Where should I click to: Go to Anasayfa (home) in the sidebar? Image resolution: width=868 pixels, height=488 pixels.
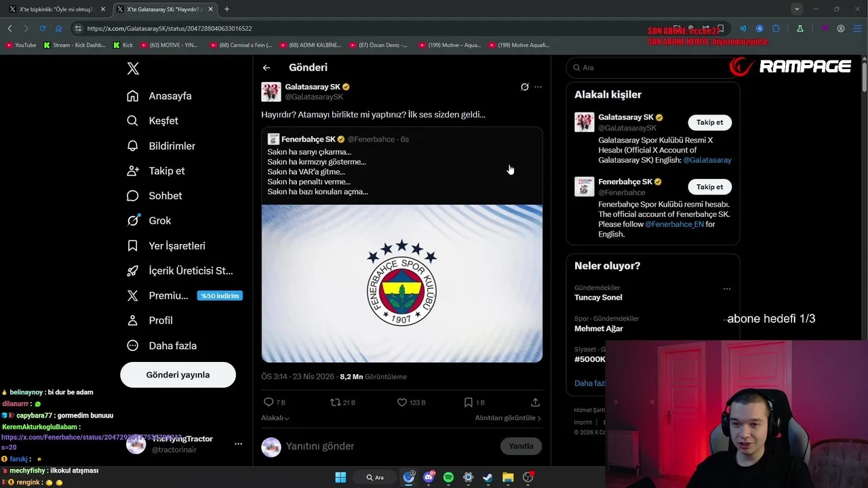tap(159, 96)
